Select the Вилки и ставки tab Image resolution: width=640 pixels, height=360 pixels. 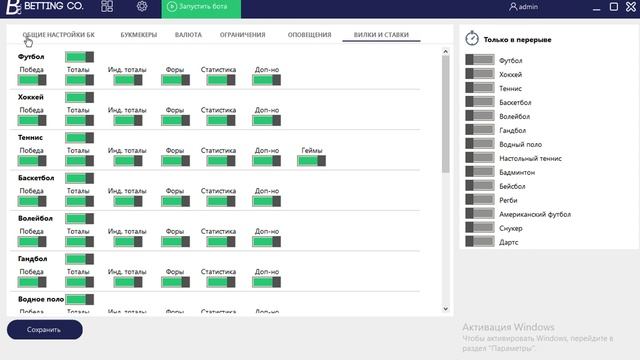(381, 35)
